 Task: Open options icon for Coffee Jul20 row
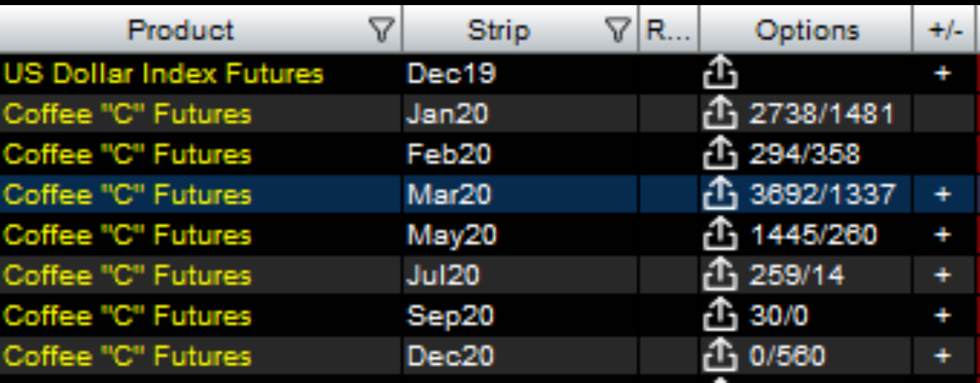point(720,275)
